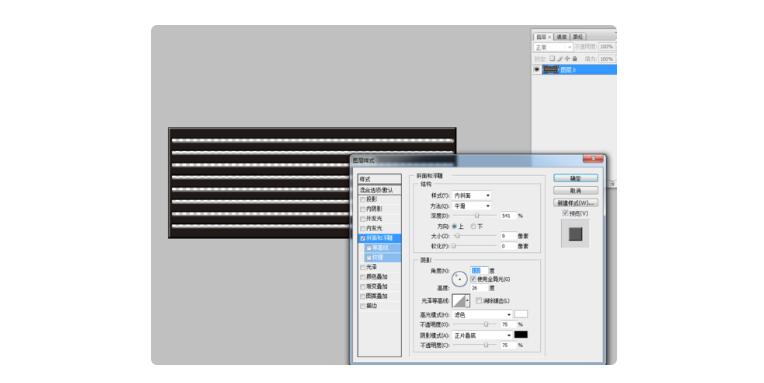The image size is (764, 383).
Task: Toggle Anti-aliased (消除锯齿) checkbox
Action: [x=479, y=301]
